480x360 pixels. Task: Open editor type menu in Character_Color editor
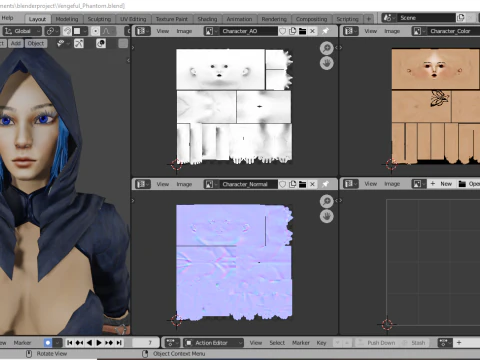pos(351,31)
